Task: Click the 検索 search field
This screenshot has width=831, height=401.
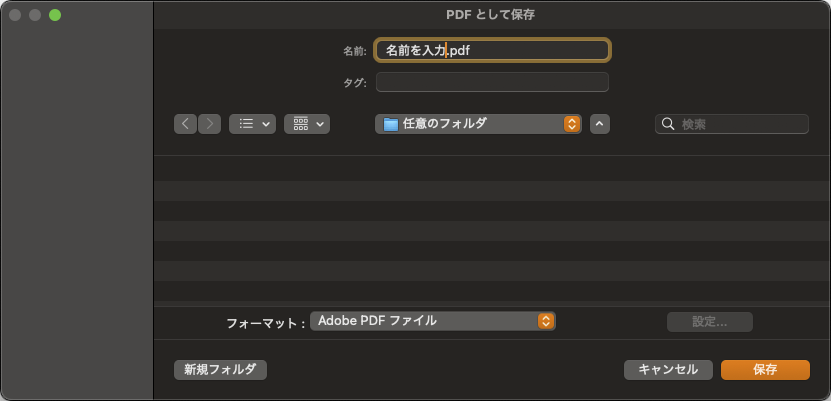Action: coord(740,124)
